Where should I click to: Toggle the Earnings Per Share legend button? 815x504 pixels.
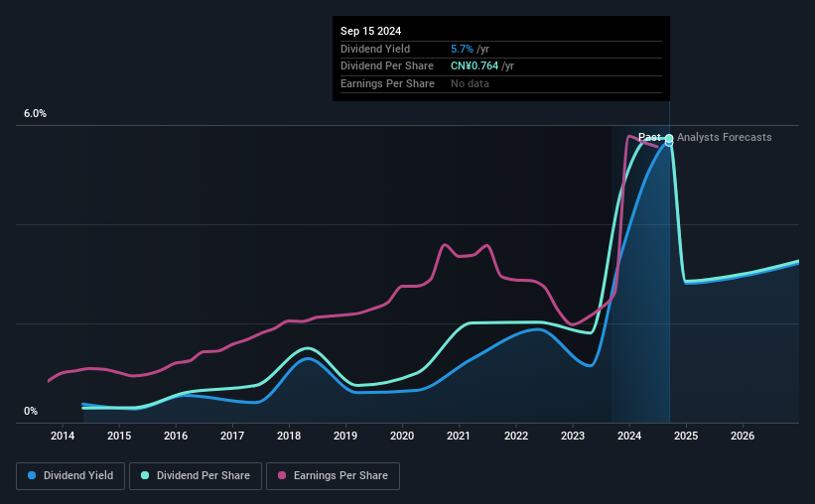pos(333,476)
